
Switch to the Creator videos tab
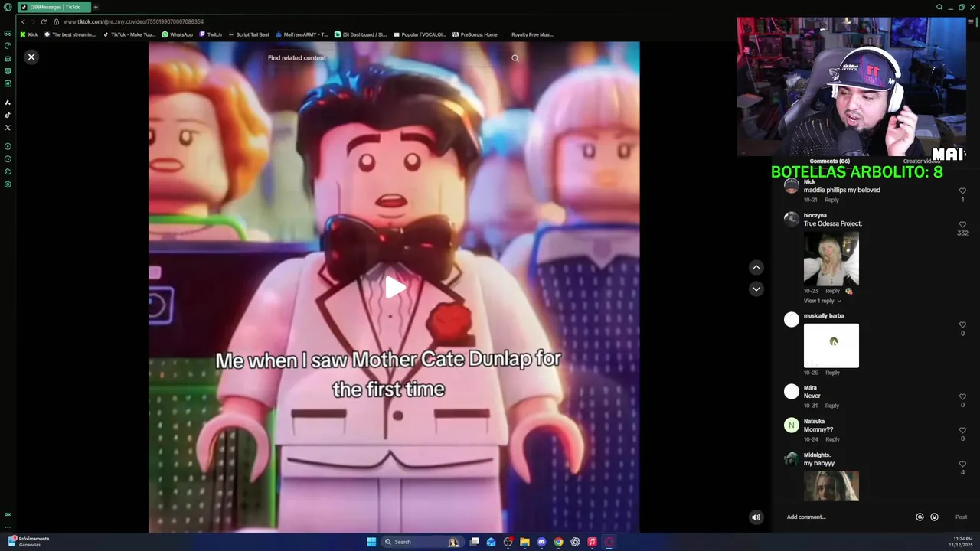click(x=921, y=161)
